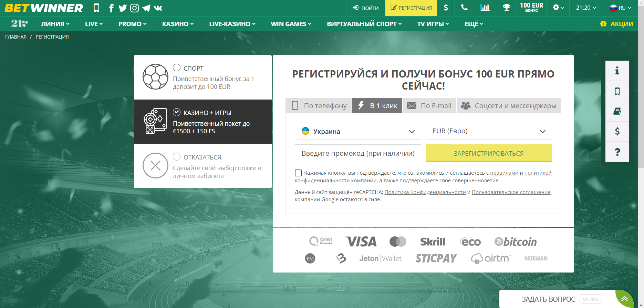644x308 pixels.
Task: Click the Mastercard logo
Action: pyautogui.click(x=398, y=242)
